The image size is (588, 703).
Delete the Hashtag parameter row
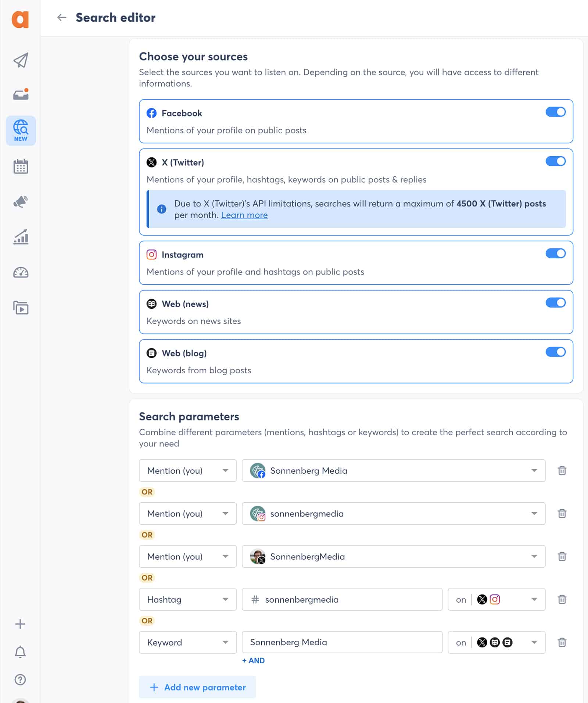562,599
